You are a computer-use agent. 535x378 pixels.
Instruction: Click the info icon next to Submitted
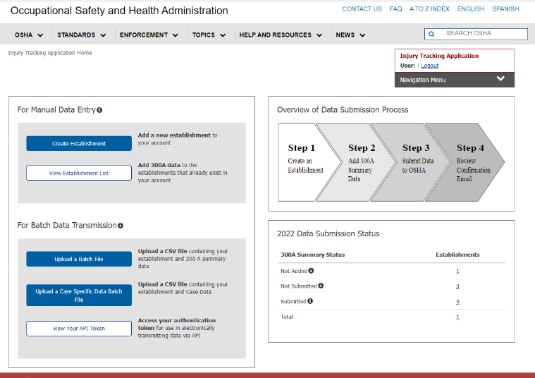click(310, 301)
